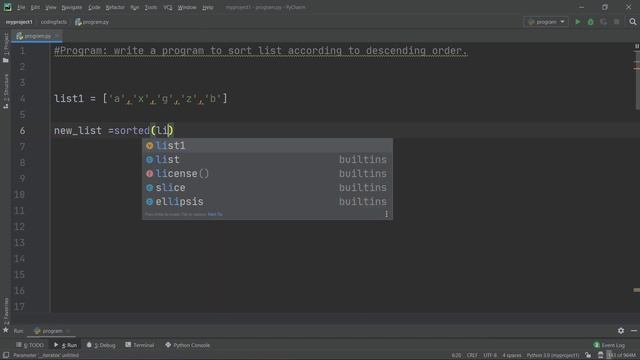Open the Tools menu
The height and width of the screenshot is (360, 640).
click(x=151, y=7)
